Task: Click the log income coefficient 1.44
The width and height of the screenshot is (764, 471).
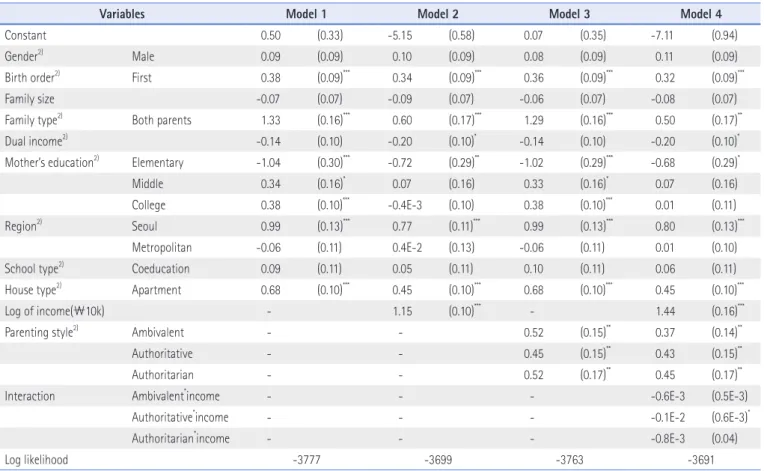Action: coord(665,311)
